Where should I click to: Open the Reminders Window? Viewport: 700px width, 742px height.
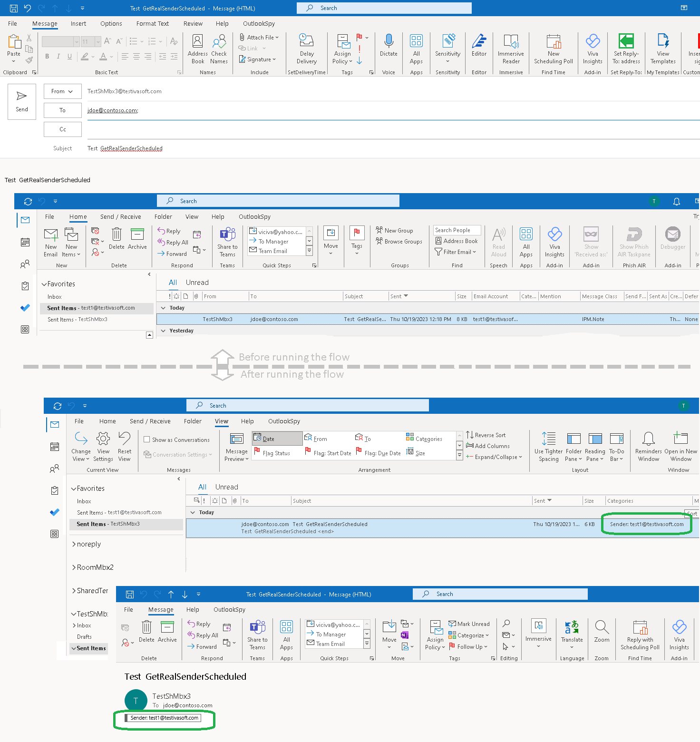click(649, 447)
